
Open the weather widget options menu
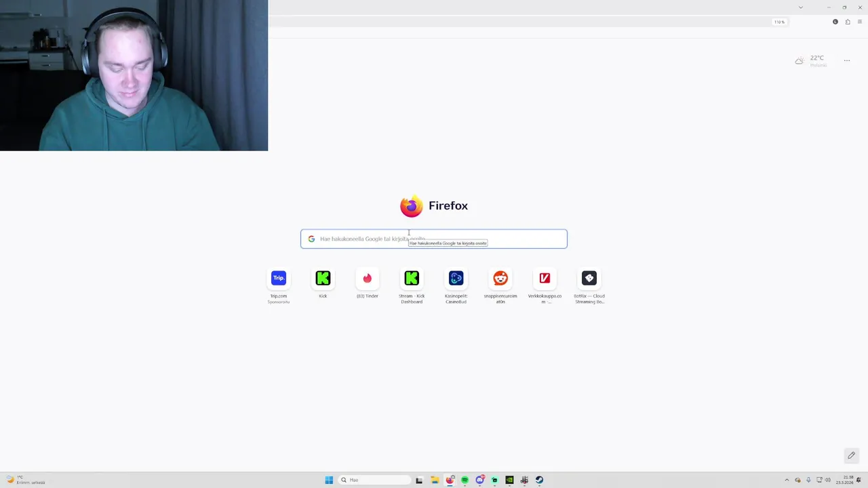(846, 60)
